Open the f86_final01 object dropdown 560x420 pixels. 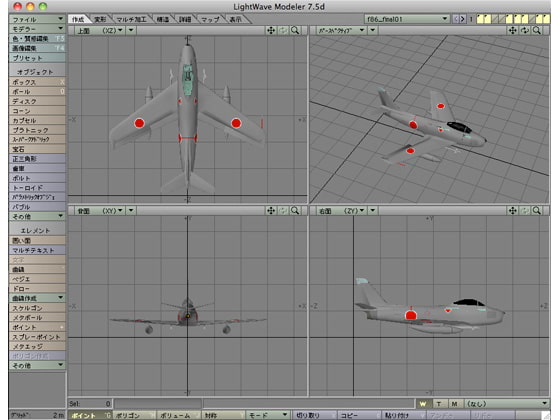coord(406,19)
